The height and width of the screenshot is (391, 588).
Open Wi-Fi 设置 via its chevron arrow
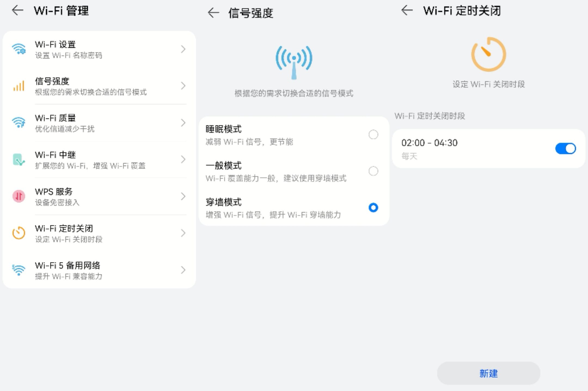click(x=183, y=49)
